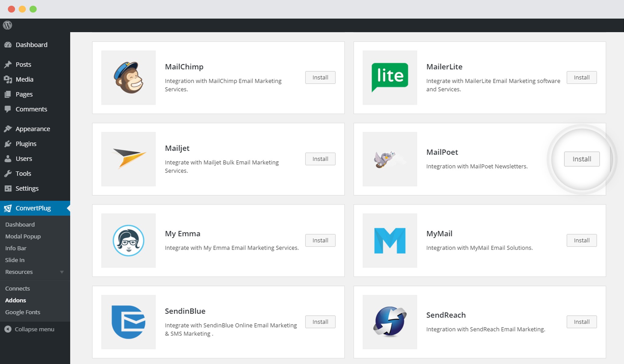Select the Slide In option
The height and width of the screenshot is (364, 624).
[x=14, y=260]
